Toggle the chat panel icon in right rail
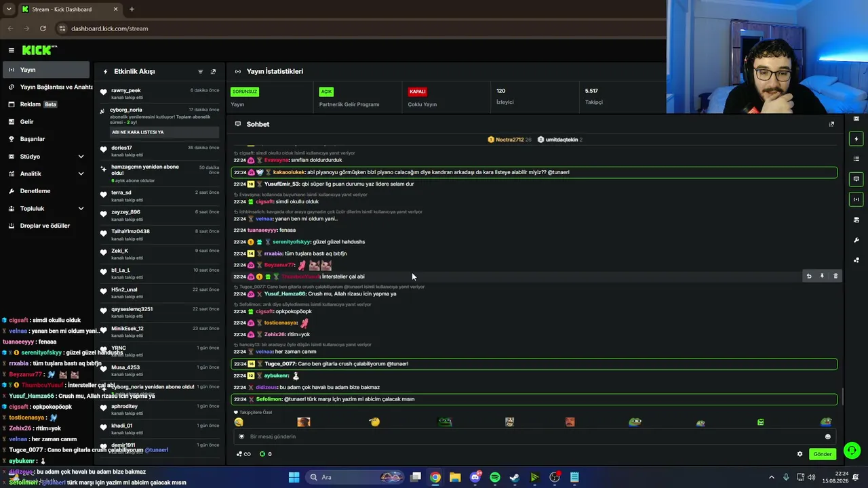Viewport: 868px width, 488px height. [856, 179]
